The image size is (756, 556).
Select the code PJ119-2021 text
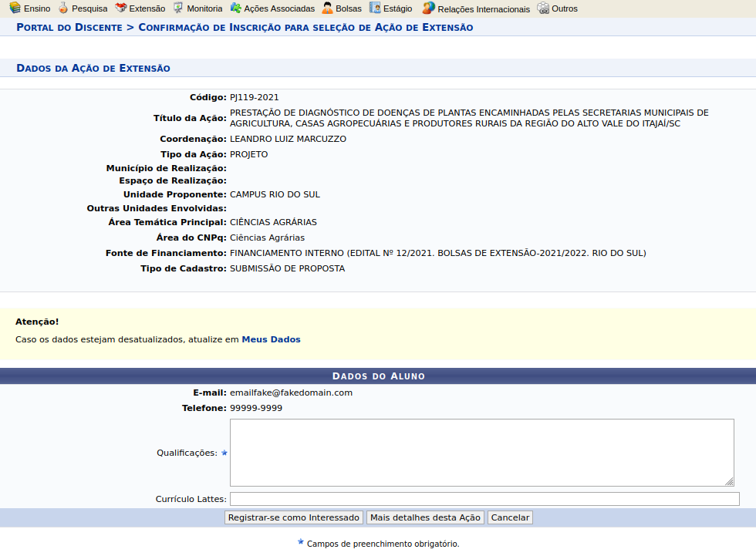(254, 97)
